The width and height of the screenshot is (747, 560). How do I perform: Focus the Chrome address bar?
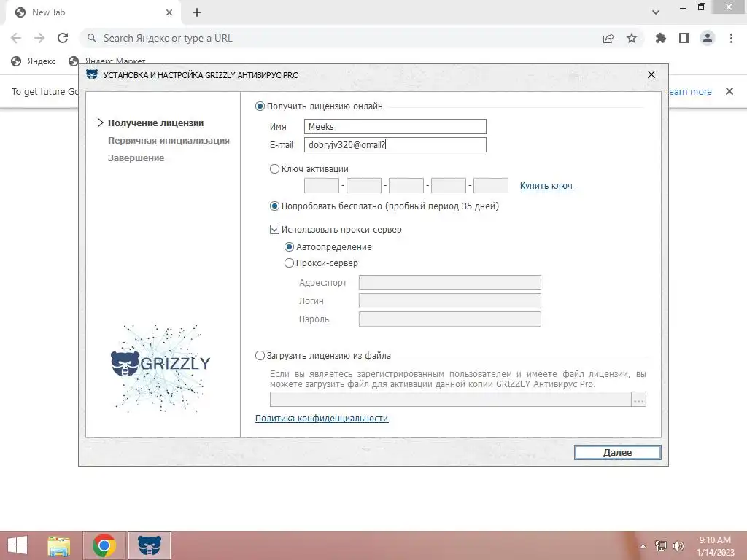click(x=343, y=38)
